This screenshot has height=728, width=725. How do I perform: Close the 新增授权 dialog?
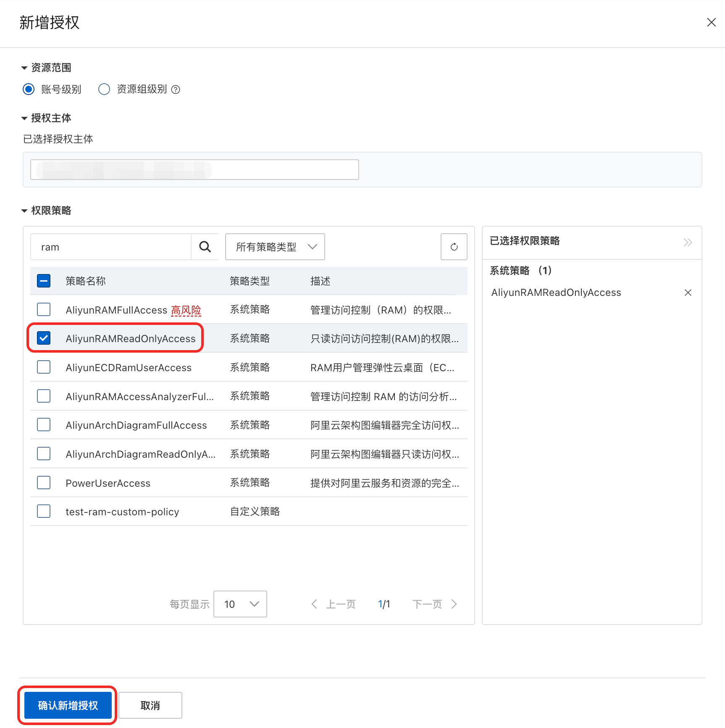[711, 22]
